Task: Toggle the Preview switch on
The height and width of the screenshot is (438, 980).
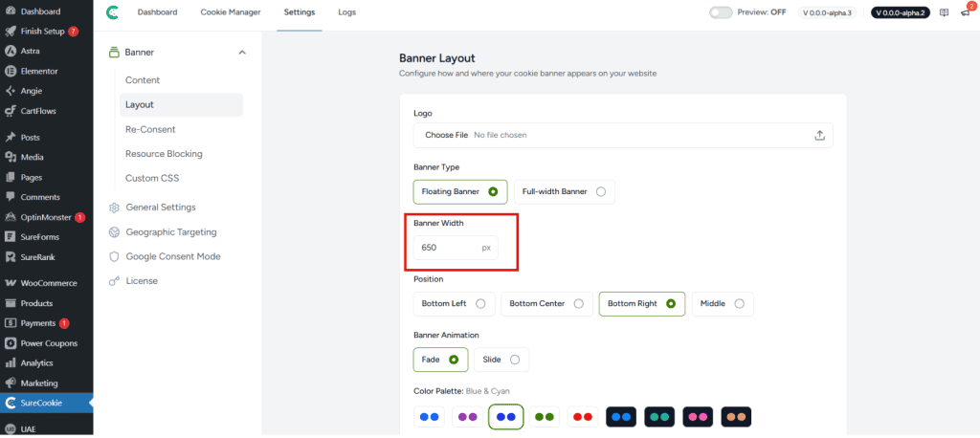Action: pos(721,12)
